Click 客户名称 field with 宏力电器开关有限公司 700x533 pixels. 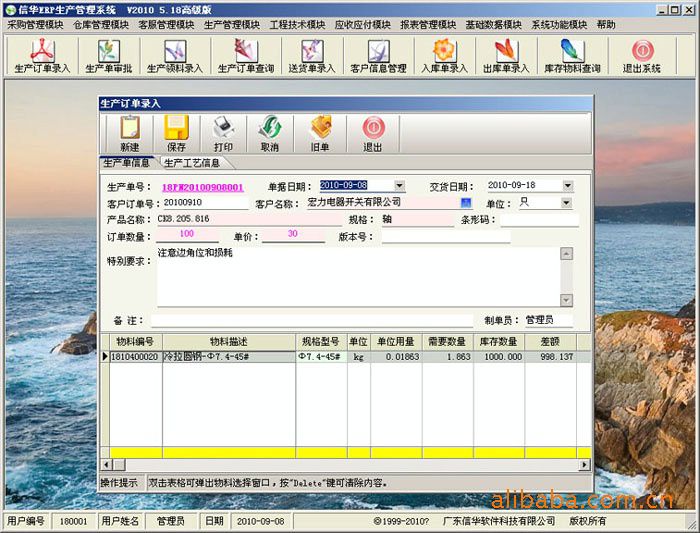(x=383, y=203)
